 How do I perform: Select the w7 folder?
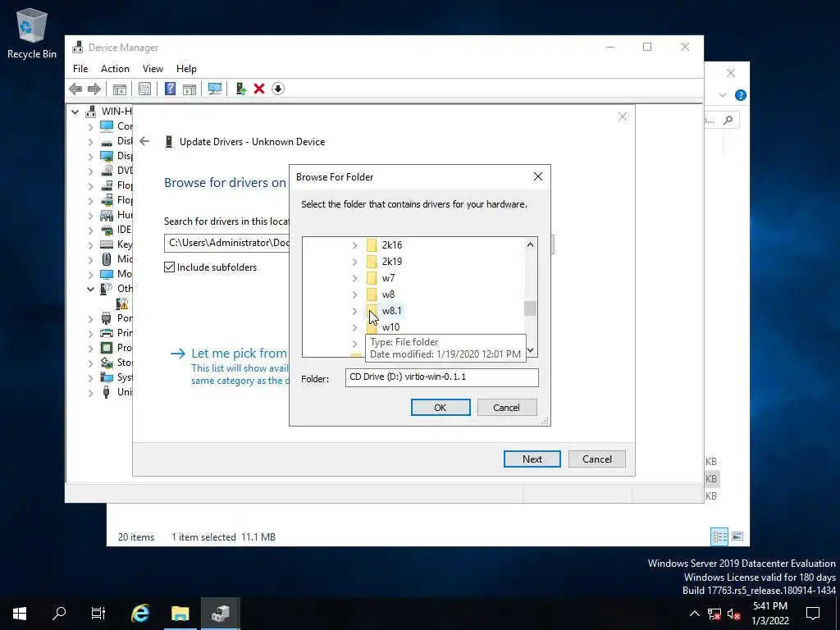click(x=388, y=279)
